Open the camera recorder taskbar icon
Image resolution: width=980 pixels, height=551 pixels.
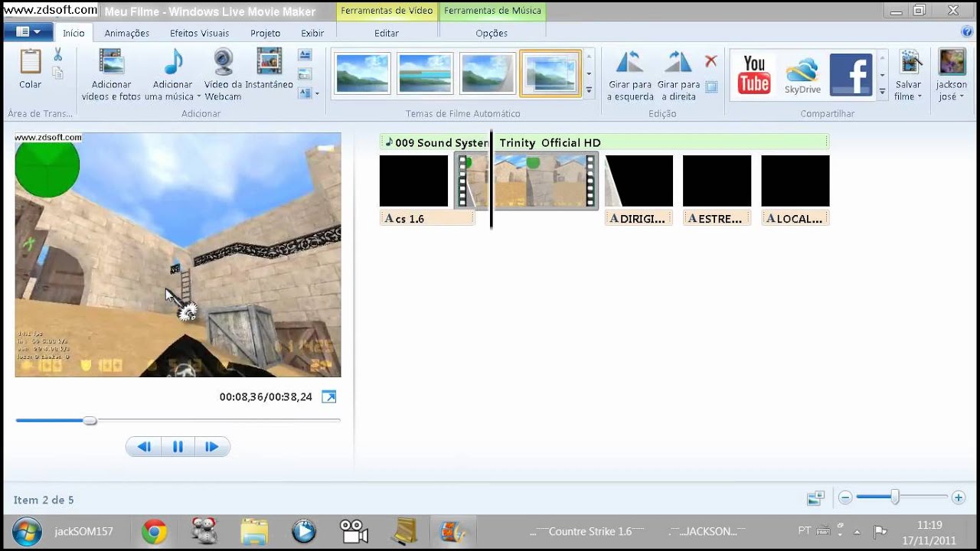[354, 531]
